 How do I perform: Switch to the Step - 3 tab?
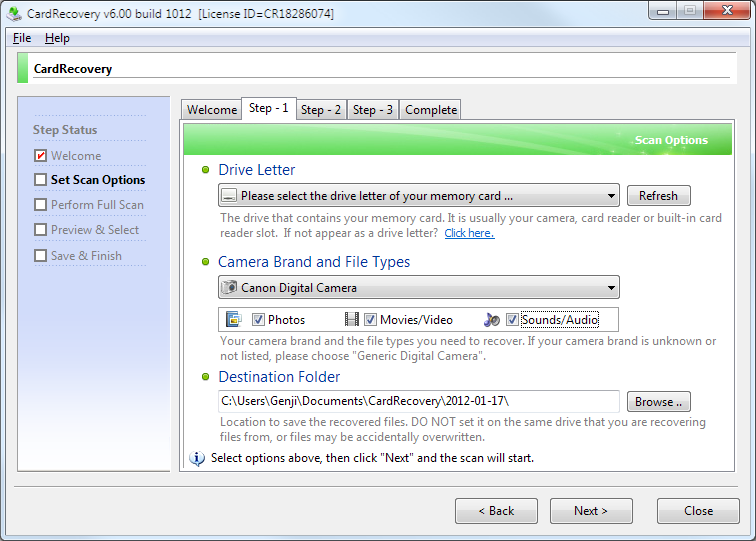click(x=373, y=110)
